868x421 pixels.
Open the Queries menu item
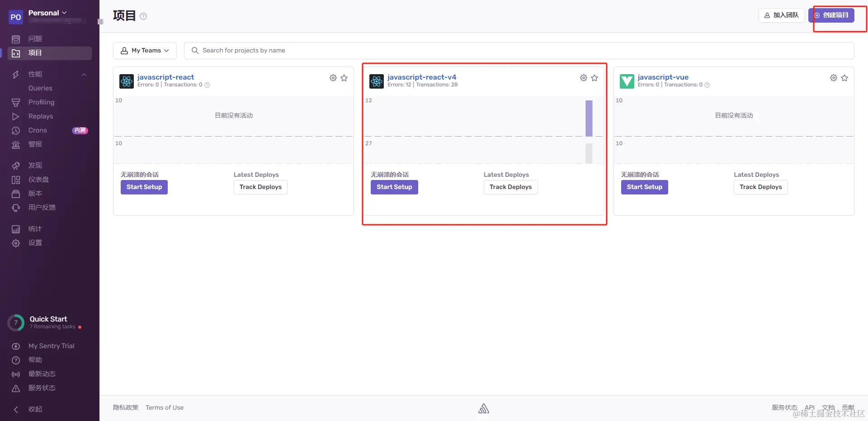point(40,88)
